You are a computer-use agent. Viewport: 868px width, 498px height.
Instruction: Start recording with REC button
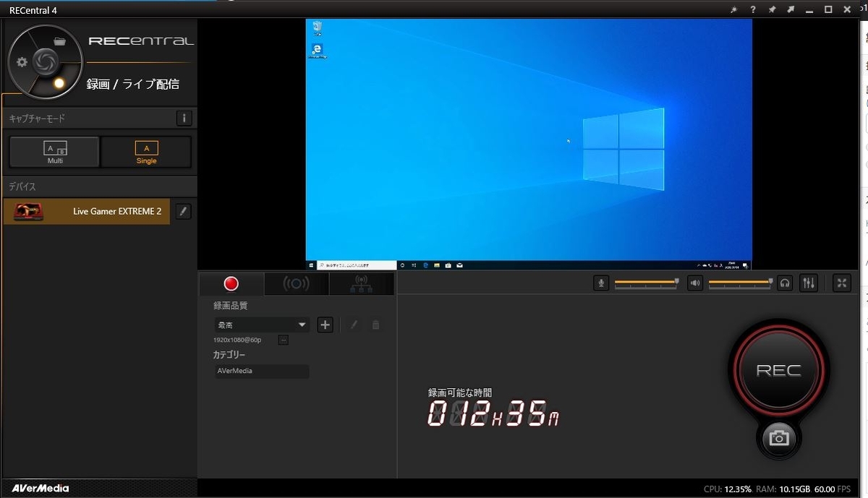click(779, 370)
